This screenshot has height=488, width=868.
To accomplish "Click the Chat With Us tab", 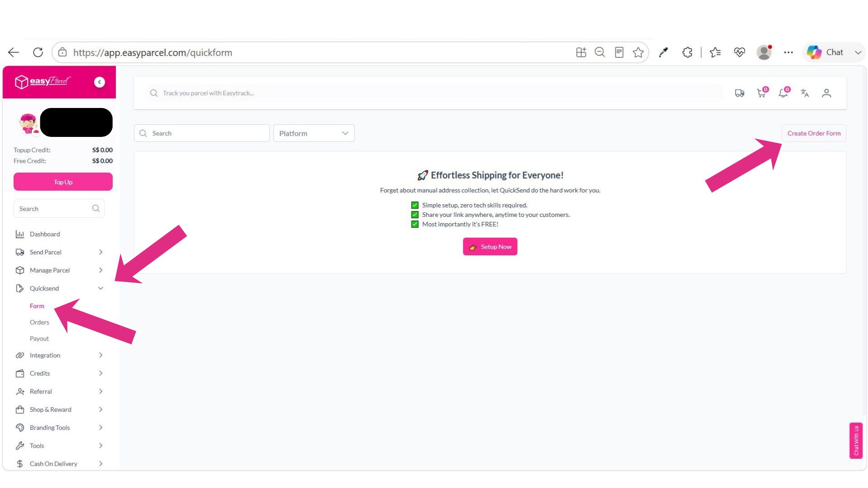I will (x=856, y=441).
